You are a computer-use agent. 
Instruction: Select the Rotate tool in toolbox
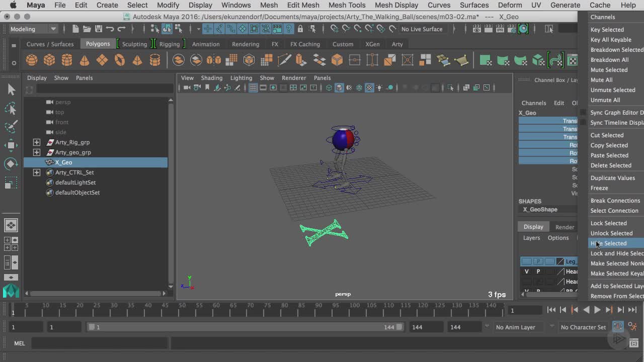[11, 164]
